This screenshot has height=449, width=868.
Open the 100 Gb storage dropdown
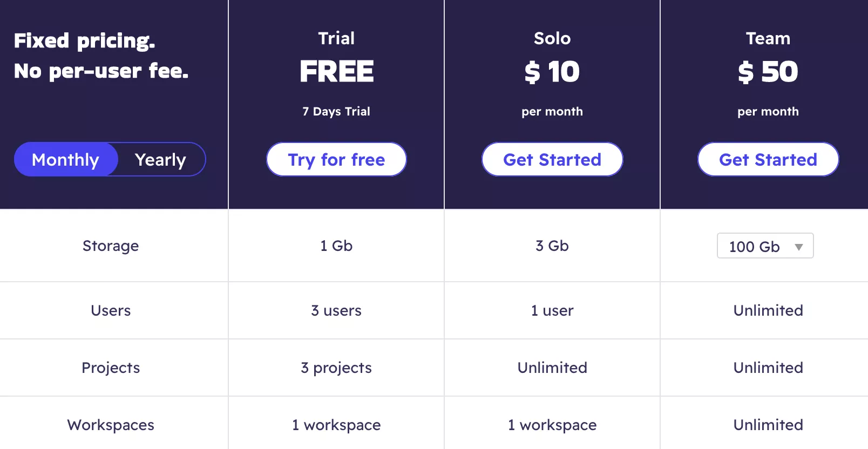pos(765,246)
